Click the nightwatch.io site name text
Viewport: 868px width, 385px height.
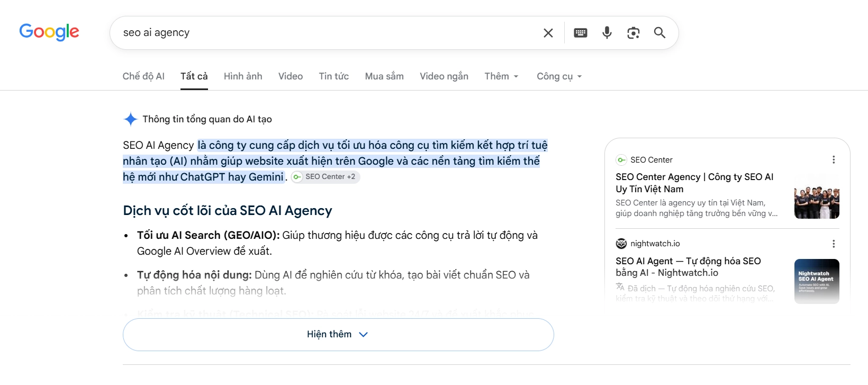(655, 244)
